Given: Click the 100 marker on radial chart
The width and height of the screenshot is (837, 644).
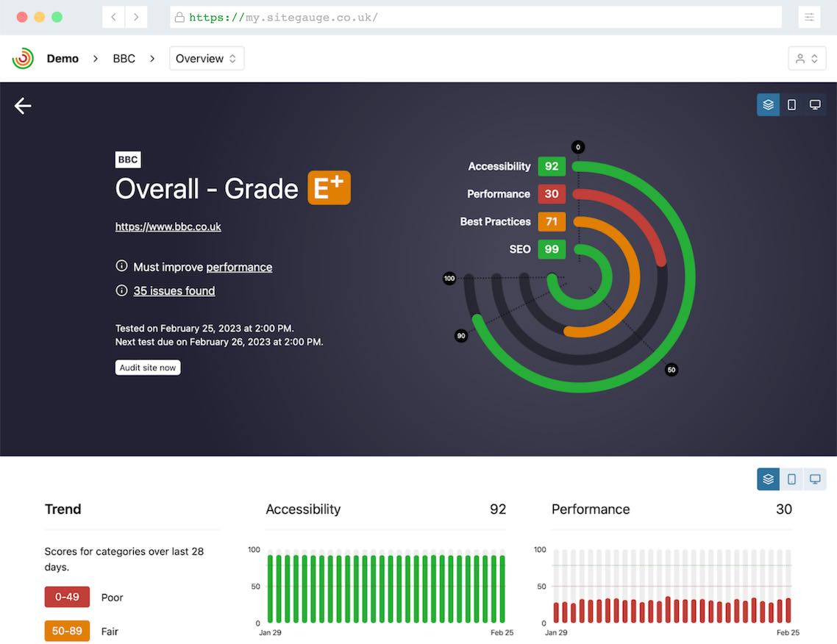Looking at the screenshot, I should pyautogui.click(x=449, y=278).
